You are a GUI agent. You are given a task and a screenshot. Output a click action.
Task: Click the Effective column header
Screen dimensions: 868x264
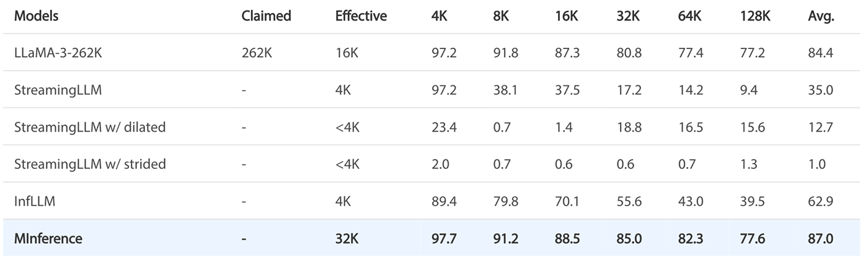click(361, 17)
